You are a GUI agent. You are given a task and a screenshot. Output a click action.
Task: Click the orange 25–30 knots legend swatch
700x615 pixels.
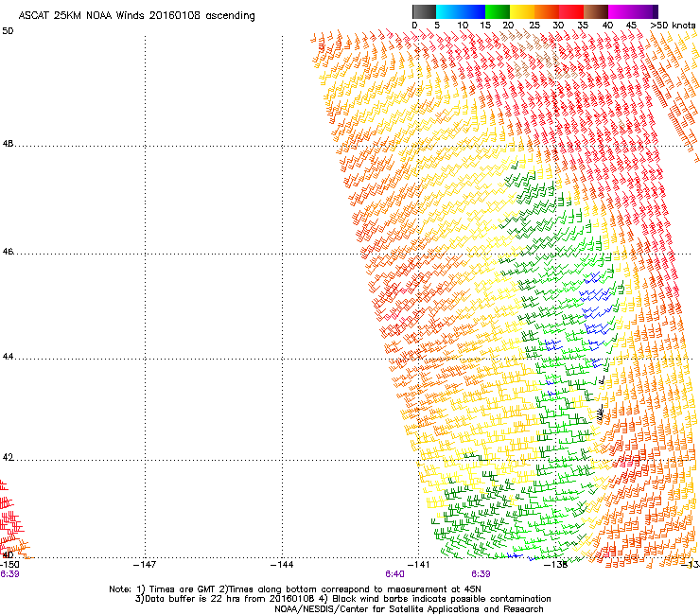[x=547, y=11]
